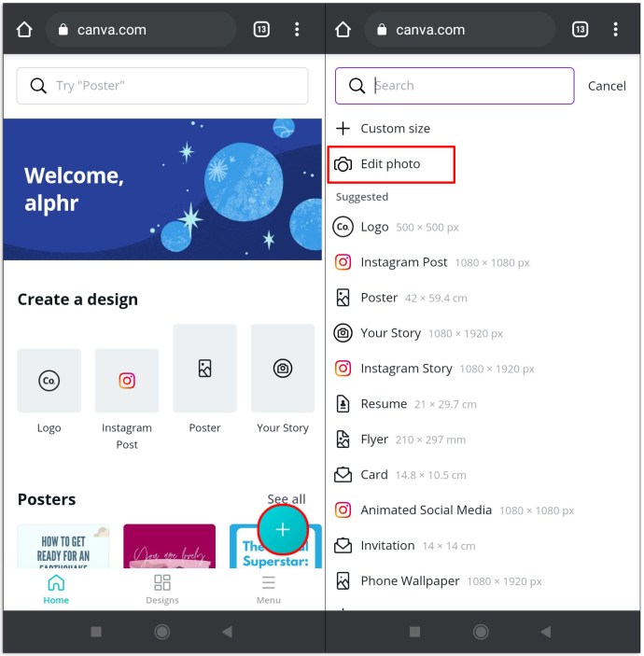Tap the canva.com address bar in left browser

[x=141, y=29]
